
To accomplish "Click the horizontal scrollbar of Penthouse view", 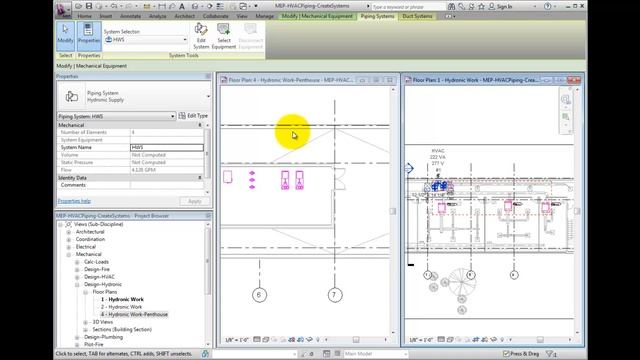I will tap(356, 340).
